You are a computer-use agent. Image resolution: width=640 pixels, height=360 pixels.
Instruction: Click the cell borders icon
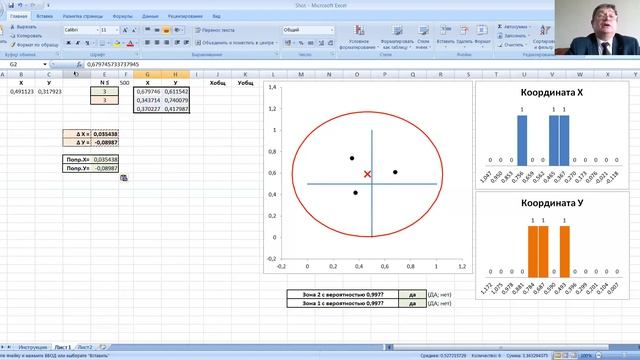click(102, 43)
